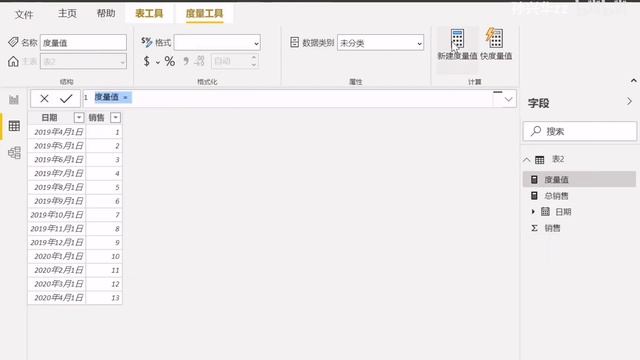This screenshot has width=640, height=360.
Task: Click the cell 2020年4月1日
Action: [57, 298]
